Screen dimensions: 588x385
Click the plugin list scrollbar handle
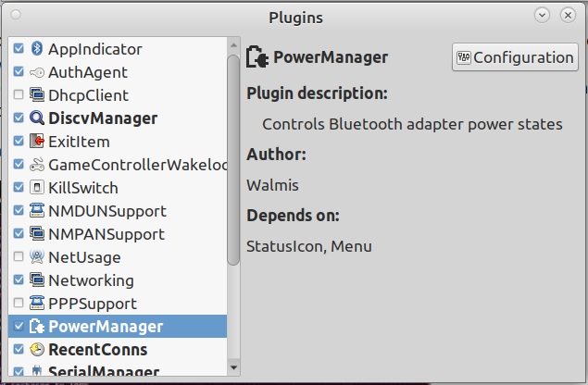(x=233, y=160)
